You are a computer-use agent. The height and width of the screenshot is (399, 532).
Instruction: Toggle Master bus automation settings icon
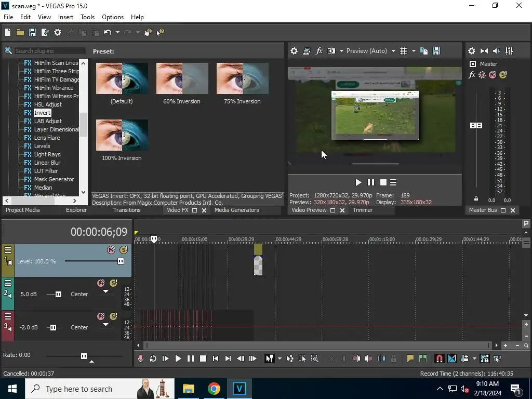(x=482, y=75)
